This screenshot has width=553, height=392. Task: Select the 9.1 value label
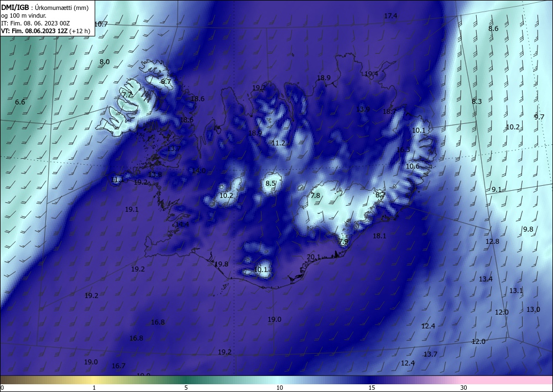click(x=497, y=189)
